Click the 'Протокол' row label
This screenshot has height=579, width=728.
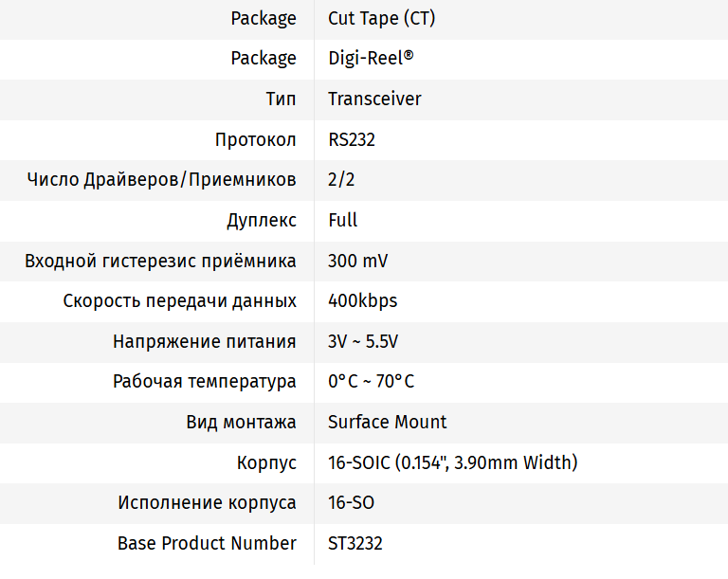tap(255, 139)
